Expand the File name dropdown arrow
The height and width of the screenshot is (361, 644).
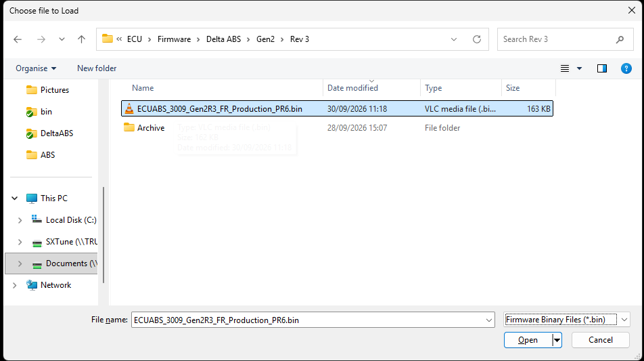(x=488, y=320)
